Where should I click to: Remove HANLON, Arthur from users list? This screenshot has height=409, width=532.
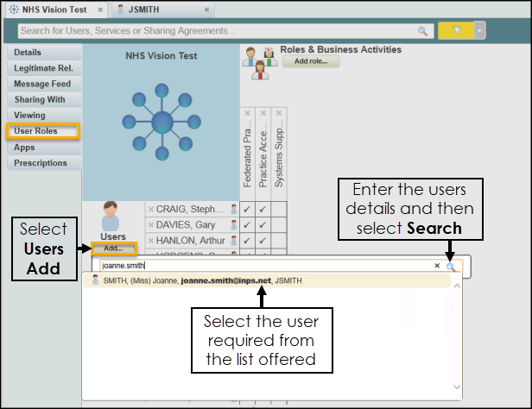pyautogui.click(x=150, y=240)
